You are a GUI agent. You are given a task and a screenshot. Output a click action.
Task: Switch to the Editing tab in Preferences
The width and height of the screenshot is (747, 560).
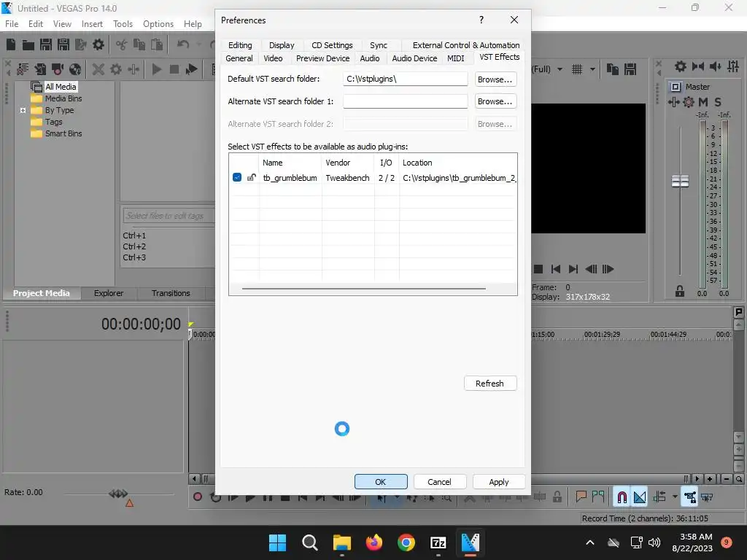(240, 45)
